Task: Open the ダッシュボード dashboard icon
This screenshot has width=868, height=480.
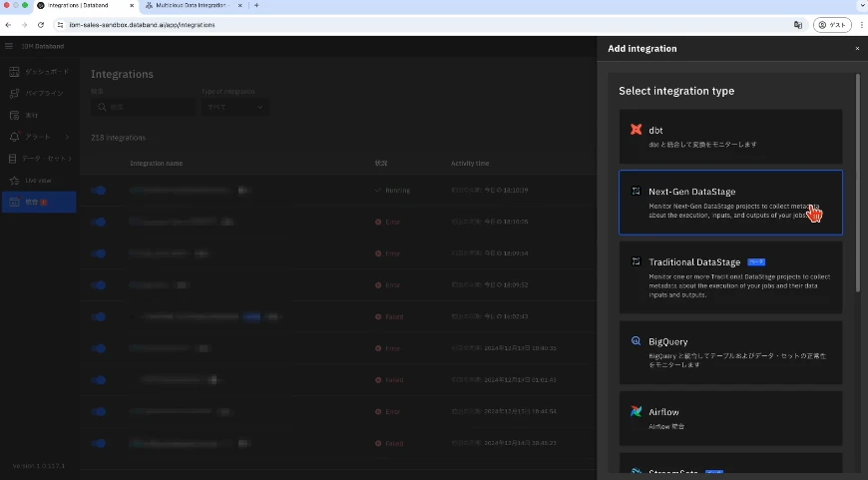Action: tap(14, 72)
